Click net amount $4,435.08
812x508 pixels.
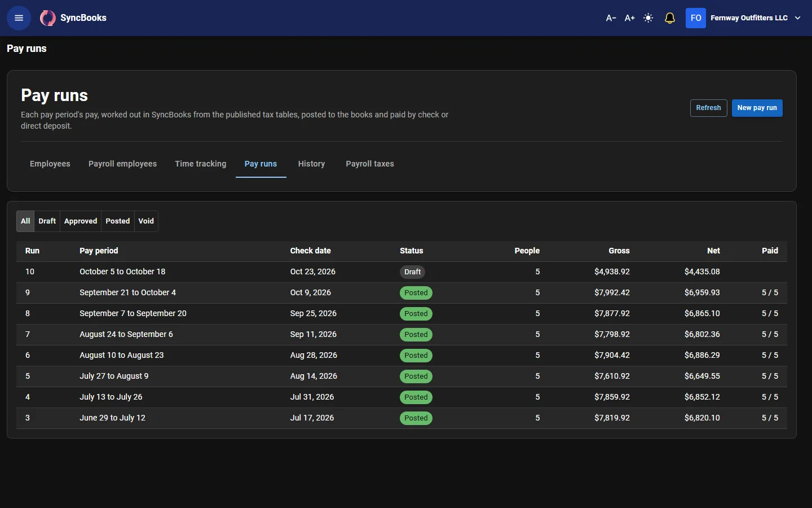coord(703,272)
